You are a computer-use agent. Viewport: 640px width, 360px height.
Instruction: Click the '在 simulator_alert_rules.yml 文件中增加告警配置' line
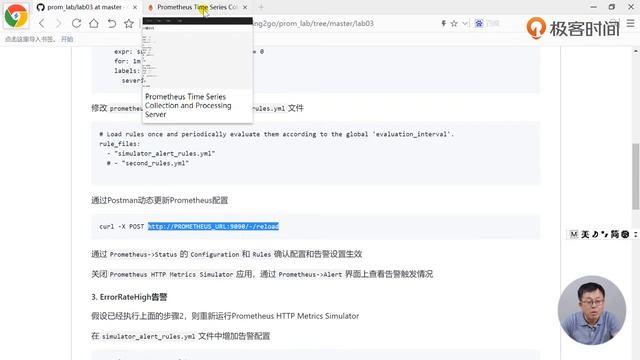coord(181,336)
